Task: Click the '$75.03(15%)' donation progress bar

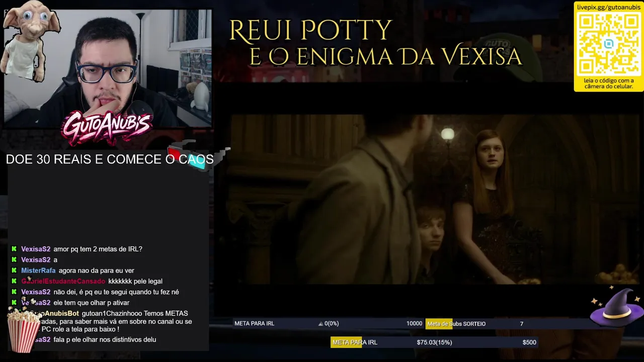Action: (434, 342)
